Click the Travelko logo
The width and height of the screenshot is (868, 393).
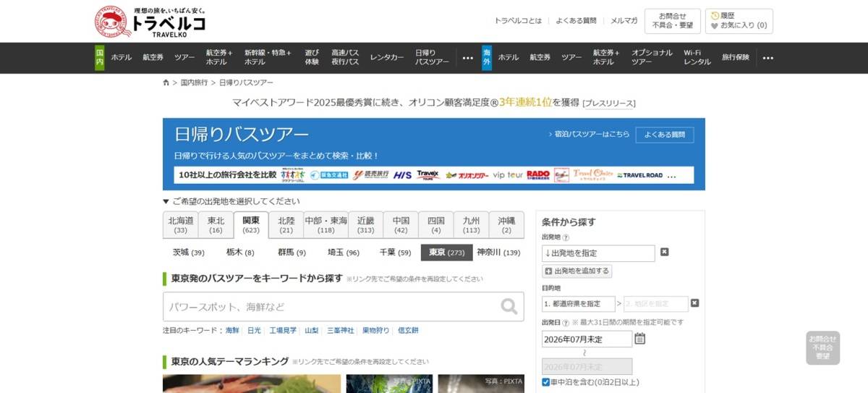click(x=150, y=22)
